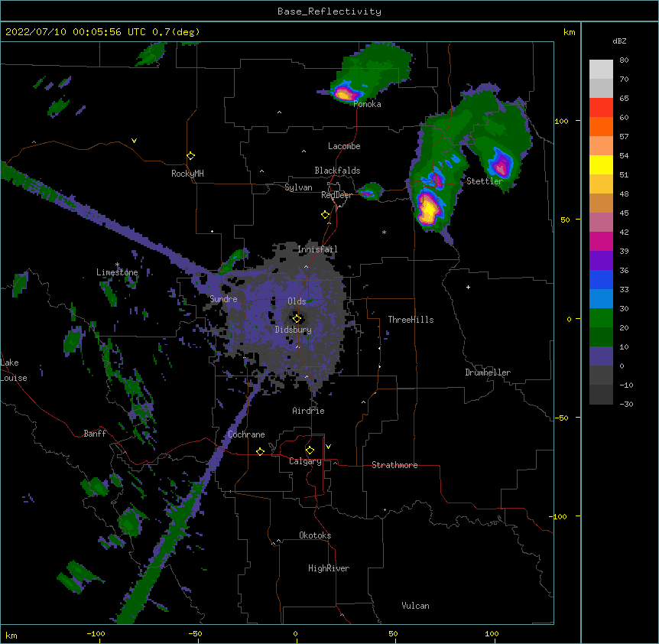Click the small storm cell east of RedDeer
Screen dimensions: 659x644
pyautogui.click(x=370, y=192)
